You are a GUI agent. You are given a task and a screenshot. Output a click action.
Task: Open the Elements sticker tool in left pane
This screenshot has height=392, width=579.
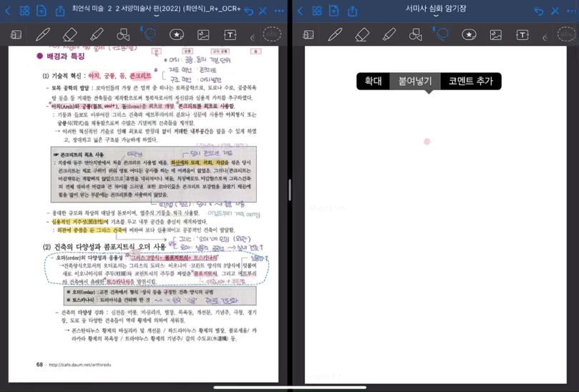pos(176,34)
